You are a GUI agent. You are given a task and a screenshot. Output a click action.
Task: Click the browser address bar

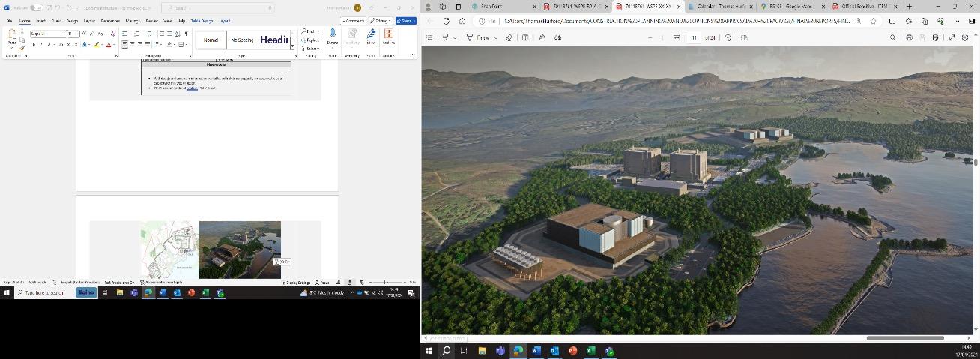[x=677, y=22]
